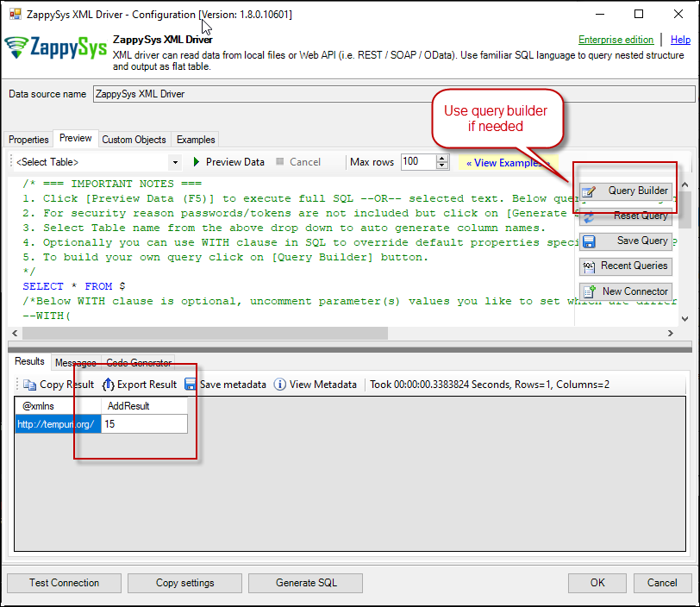
Task: Open the Examples tab
Action: 196,140
